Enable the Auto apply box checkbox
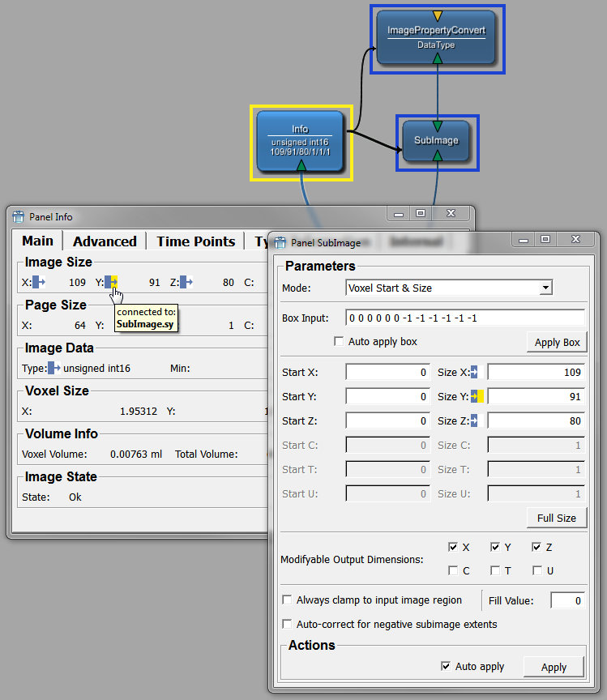This screenshot has width=607, height=700. click(339, 342)
